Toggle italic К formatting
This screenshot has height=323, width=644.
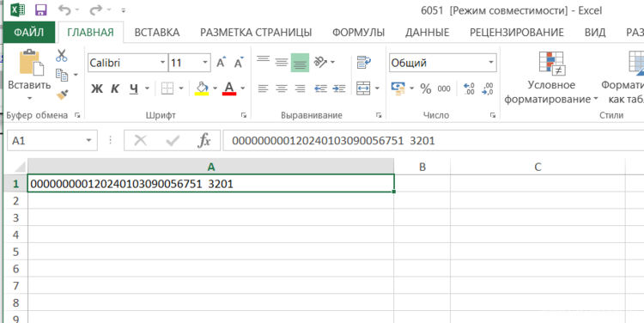point(115,88)
